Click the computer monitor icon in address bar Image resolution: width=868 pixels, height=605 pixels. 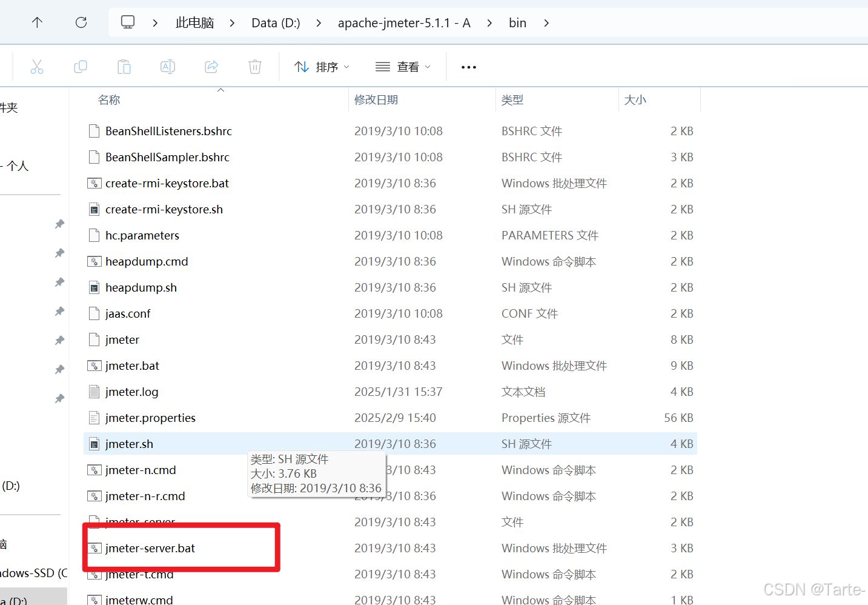[x=128, y=22]
